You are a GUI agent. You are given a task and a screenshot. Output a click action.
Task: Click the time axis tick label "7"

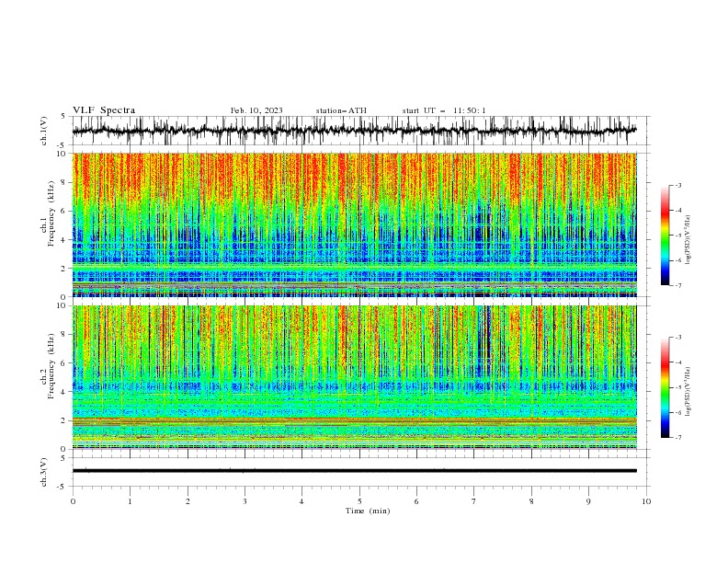pos(473,501)
